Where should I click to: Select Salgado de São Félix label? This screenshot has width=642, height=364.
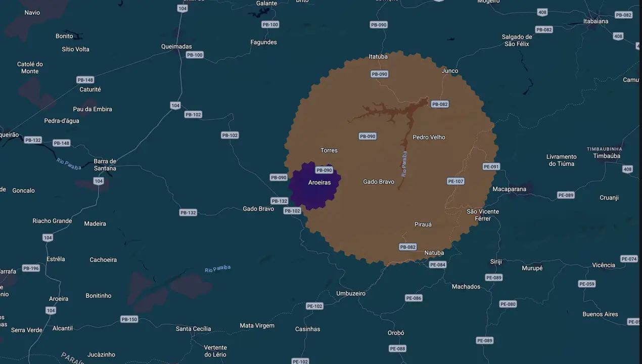click(517, 40)
